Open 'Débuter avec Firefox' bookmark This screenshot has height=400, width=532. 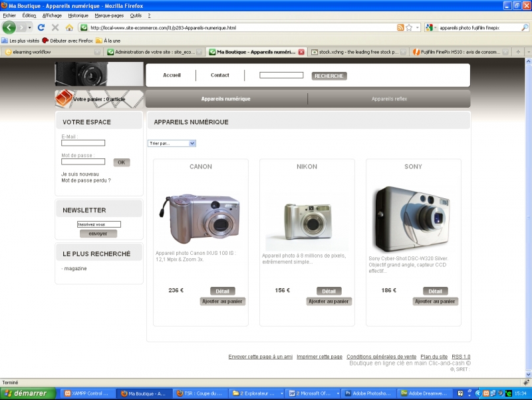68,41
